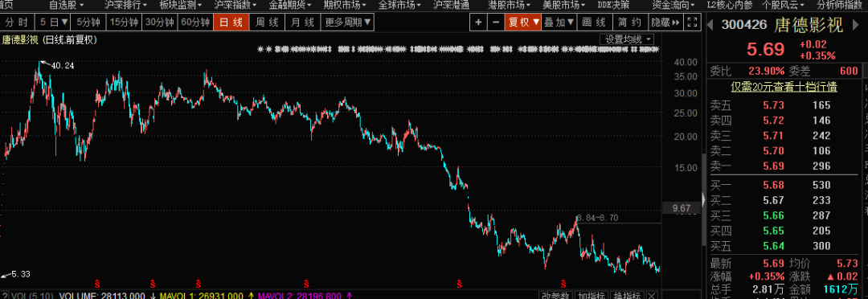The height and width of the screenshot is (299, 868).
Task: Open the 沪深指数 menu
Action: pos(235,5)
